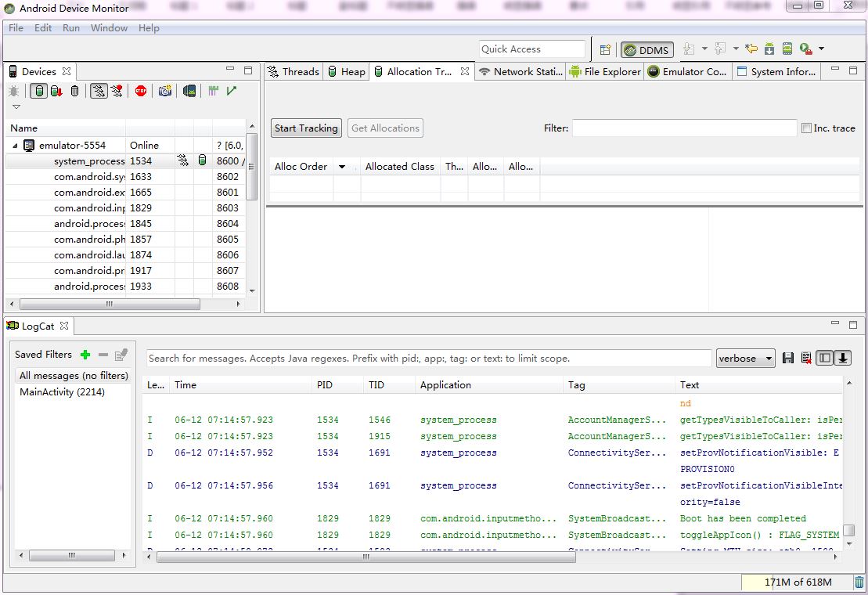This screenshot has width=868, height=595.
Task: Open dropdown beside previous annotation icon
Action: click(736, 49)
